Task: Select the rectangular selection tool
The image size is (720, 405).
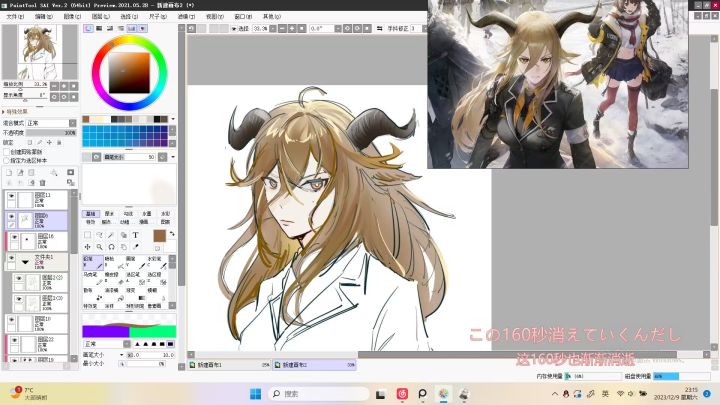Action: (87, 235)
